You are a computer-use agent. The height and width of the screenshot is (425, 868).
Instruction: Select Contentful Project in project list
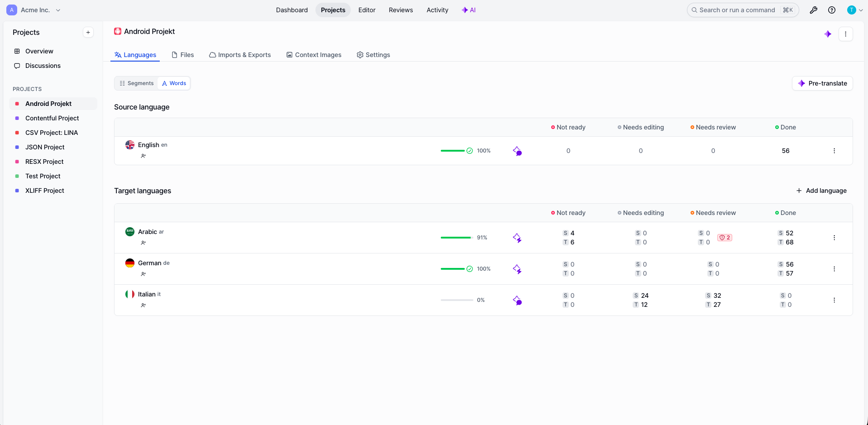(53, 118)
